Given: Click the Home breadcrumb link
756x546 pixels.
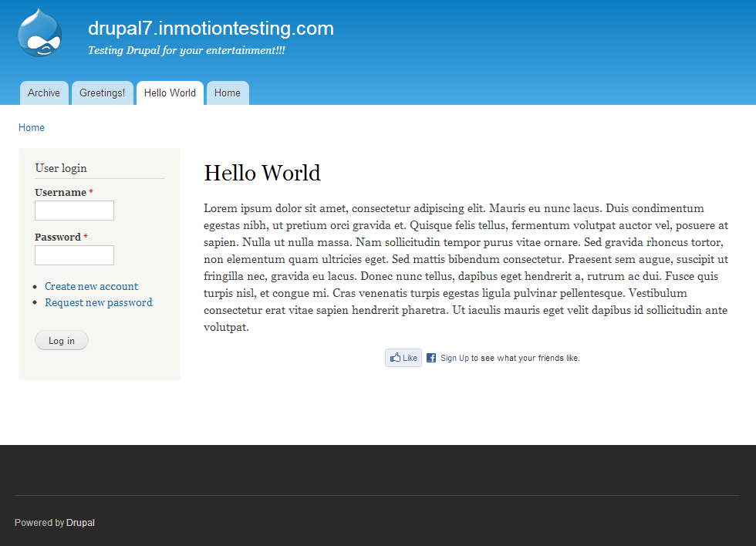Looking at the screenshot, I should click(32, 127).
